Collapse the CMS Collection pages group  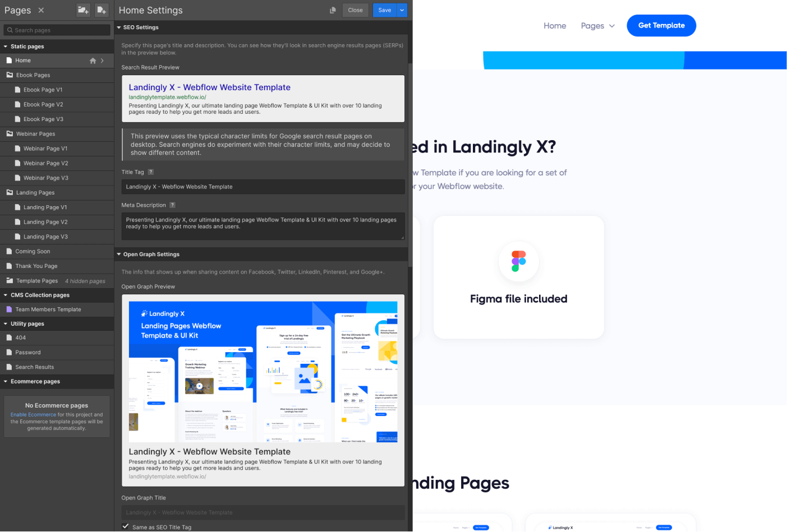tap(6, 295)
